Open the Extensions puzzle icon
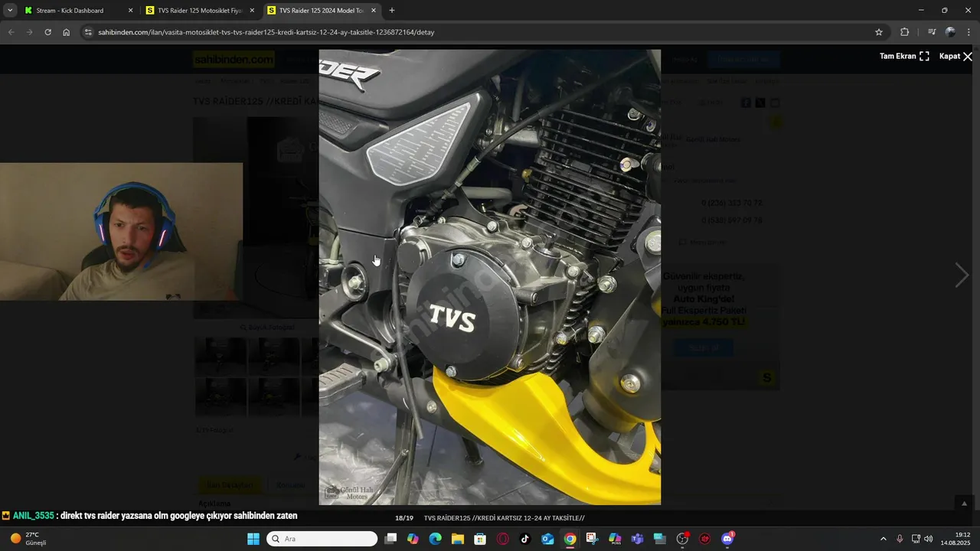The height and width of the screenshot is (551, 980). pyautogui.click(x=904, y=32)
